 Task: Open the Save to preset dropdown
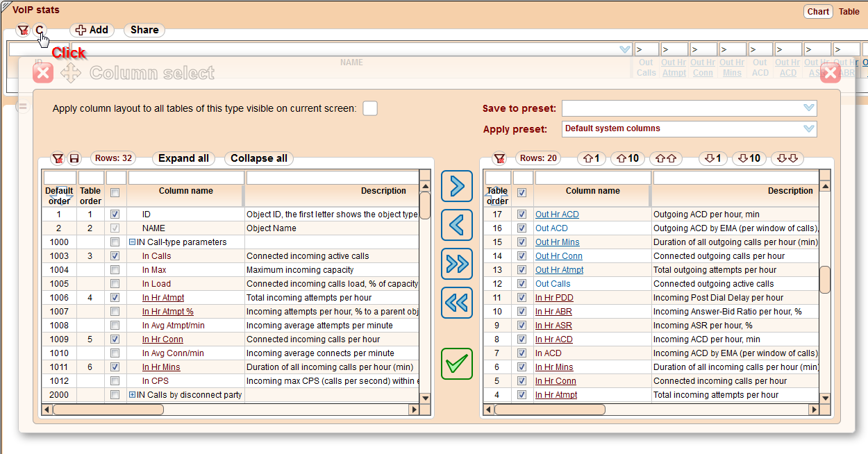coord(808,108)
